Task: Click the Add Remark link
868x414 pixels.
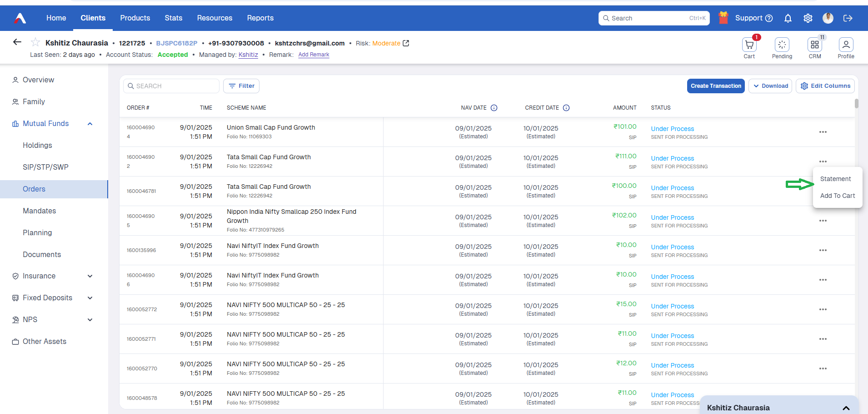Action: [x=314, y=55]
